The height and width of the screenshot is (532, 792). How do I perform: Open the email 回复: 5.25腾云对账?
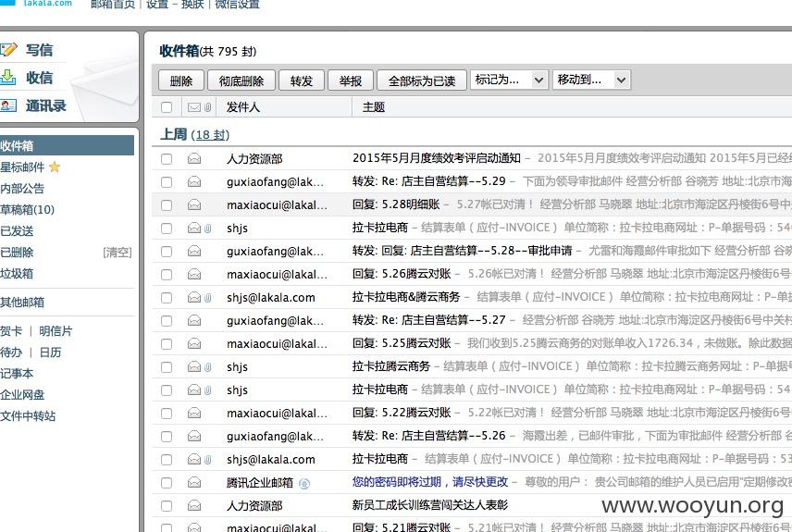402,343
